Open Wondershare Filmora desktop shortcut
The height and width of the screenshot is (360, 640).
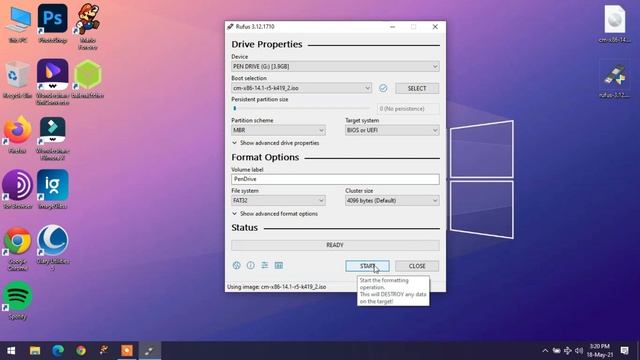[x=53, y=138]
